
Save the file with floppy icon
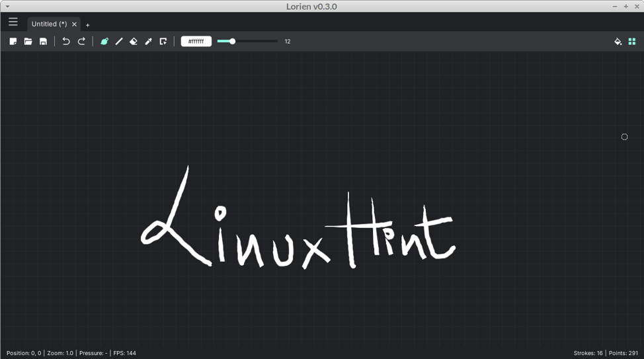point(43,42)
